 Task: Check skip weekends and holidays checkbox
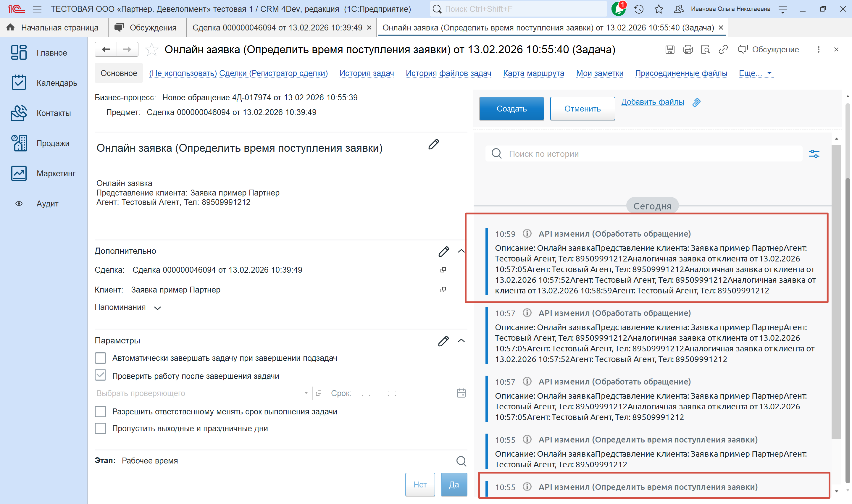tap(101, 429)
